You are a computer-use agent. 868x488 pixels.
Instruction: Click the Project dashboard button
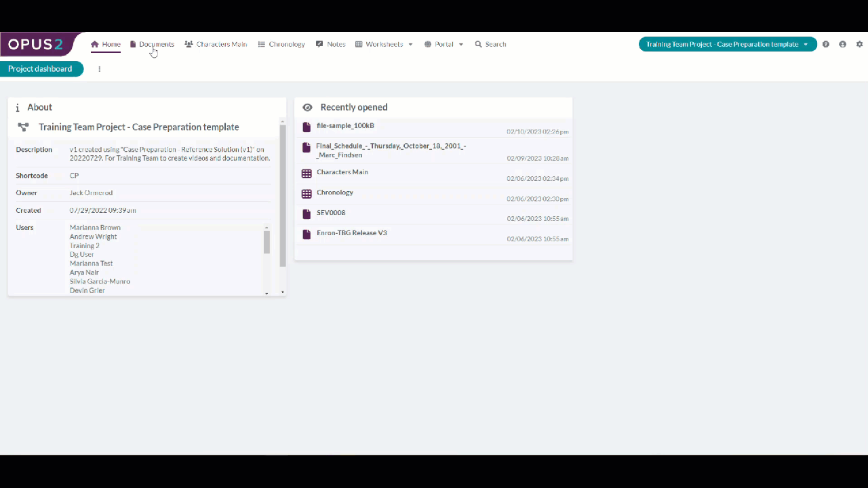(41, 68)
